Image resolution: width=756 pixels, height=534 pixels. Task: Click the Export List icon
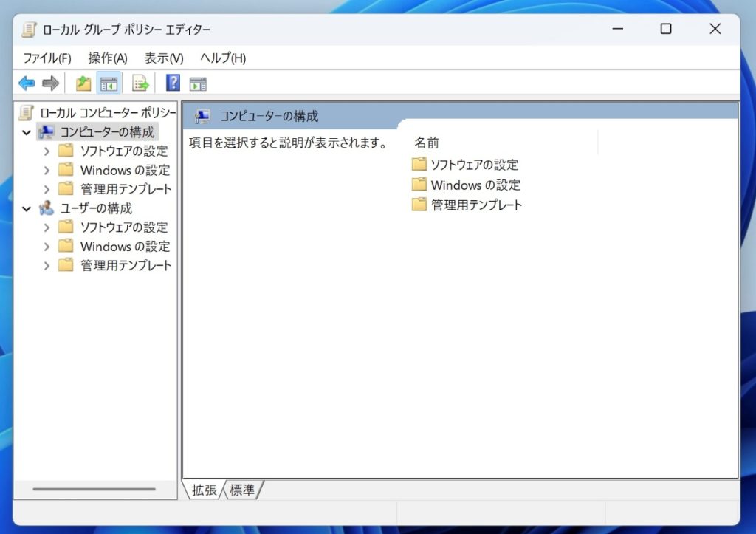[x=140, y=83]
